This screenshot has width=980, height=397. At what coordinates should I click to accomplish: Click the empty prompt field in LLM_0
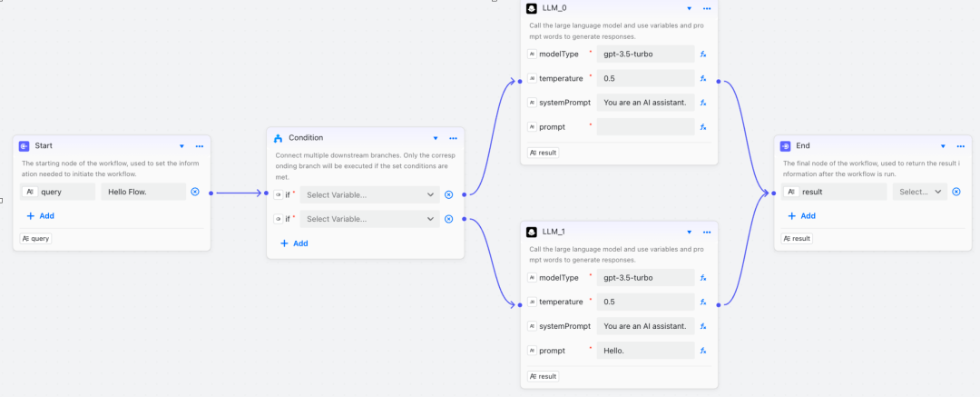(645, 127)
